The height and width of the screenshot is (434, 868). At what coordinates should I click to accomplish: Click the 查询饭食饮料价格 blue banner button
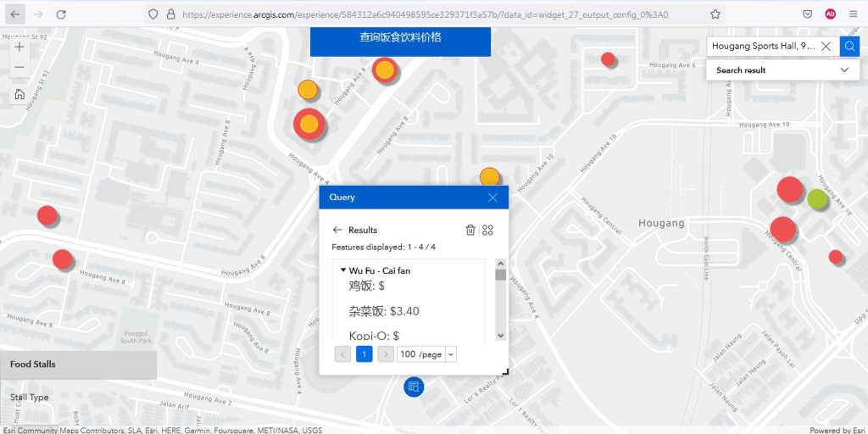pos(400,40)
